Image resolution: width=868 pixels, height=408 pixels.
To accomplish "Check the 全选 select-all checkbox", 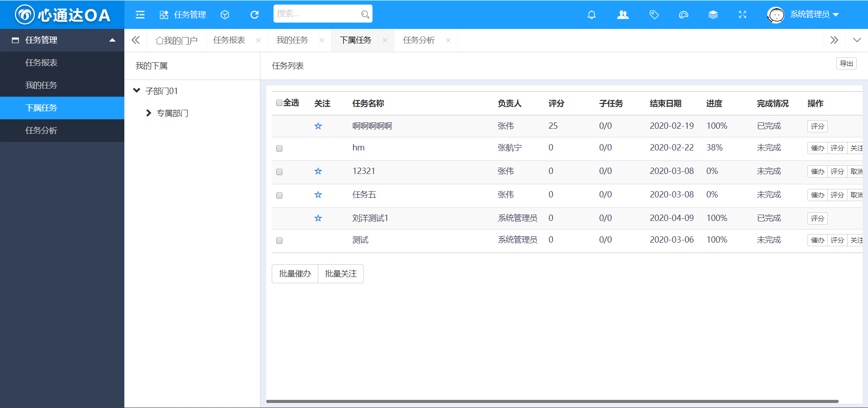I will pos(279,103).
